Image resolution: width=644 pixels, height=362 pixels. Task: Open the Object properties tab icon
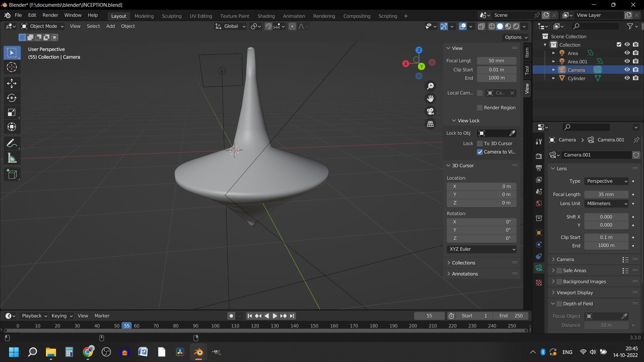point(539,233)
